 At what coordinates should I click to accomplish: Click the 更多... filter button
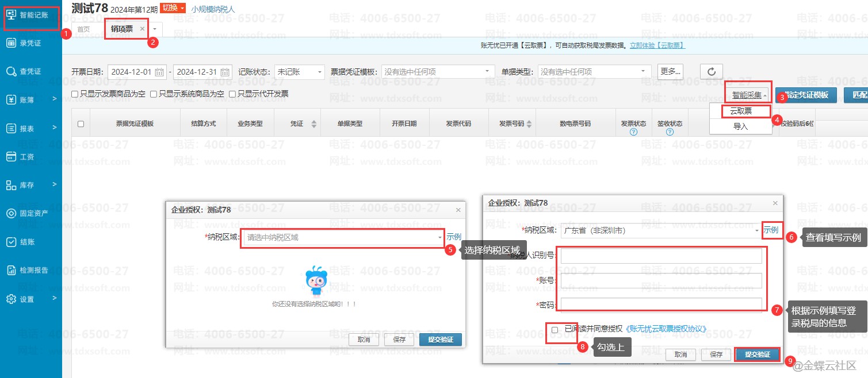[671, 71]
